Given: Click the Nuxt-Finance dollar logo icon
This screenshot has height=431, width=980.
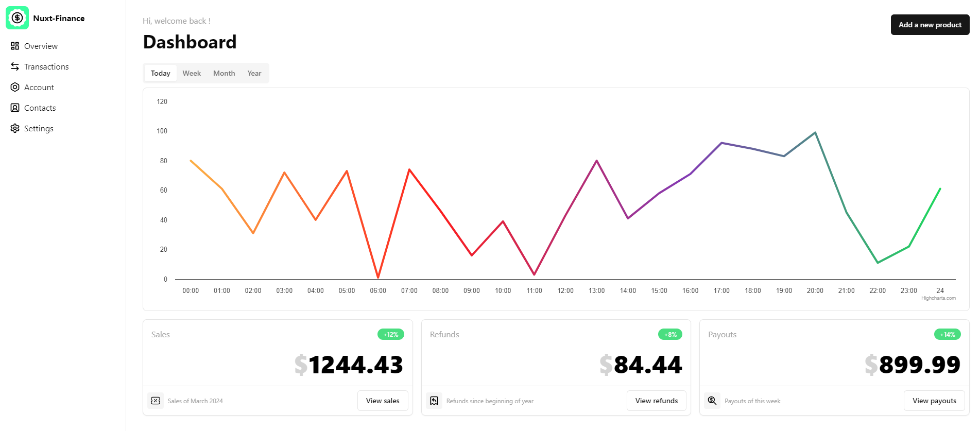Looking at the screenshot, I should click(17, 18).
